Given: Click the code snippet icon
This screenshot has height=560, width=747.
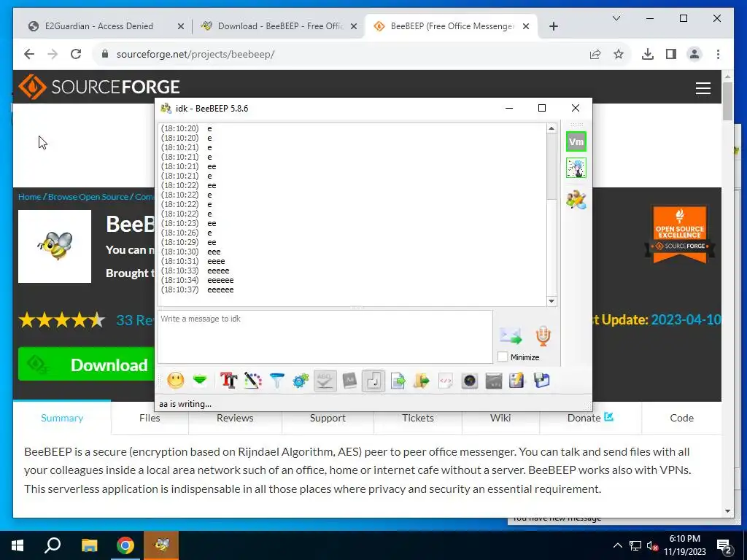Looking at the screenshot, I should pos(446,381).
